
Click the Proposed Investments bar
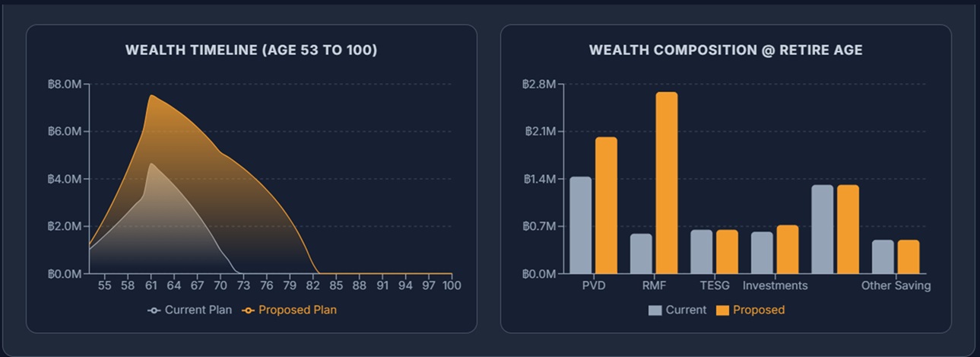tap(788, 249)
